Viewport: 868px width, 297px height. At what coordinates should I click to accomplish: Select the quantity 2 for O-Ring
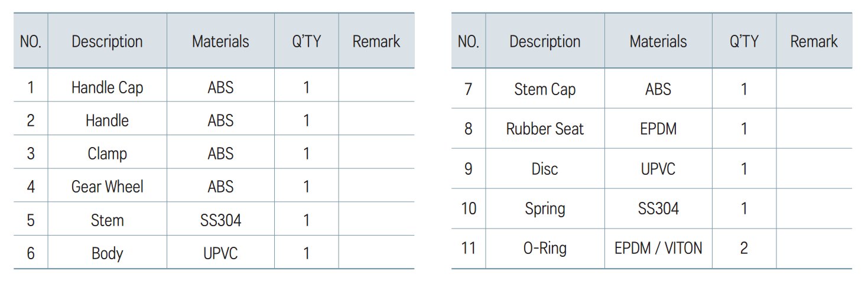744,248
